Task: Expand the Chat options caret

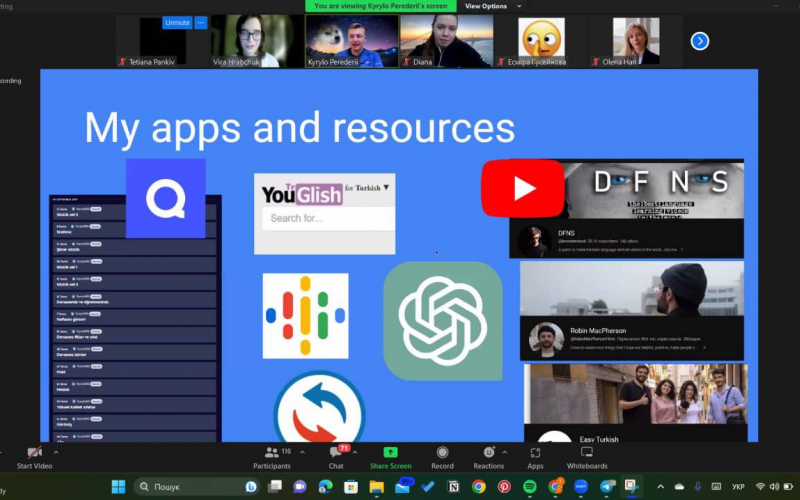Action: pos(355,452)
